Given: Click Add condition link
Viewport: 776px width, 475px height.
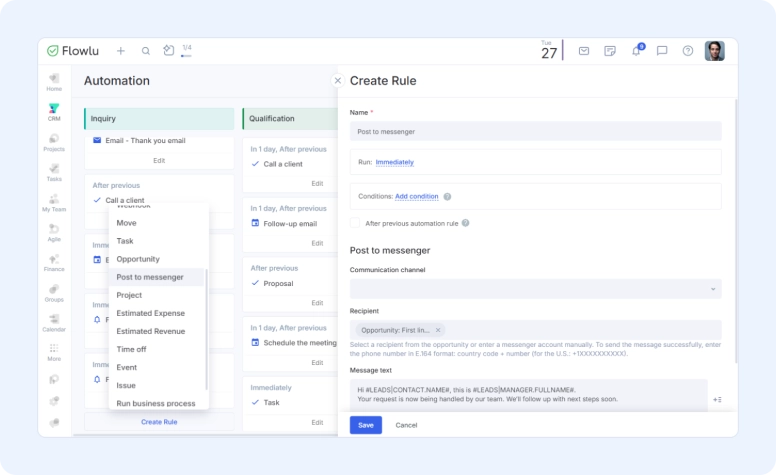Looking at the screenshot, I should pos(417,196).
